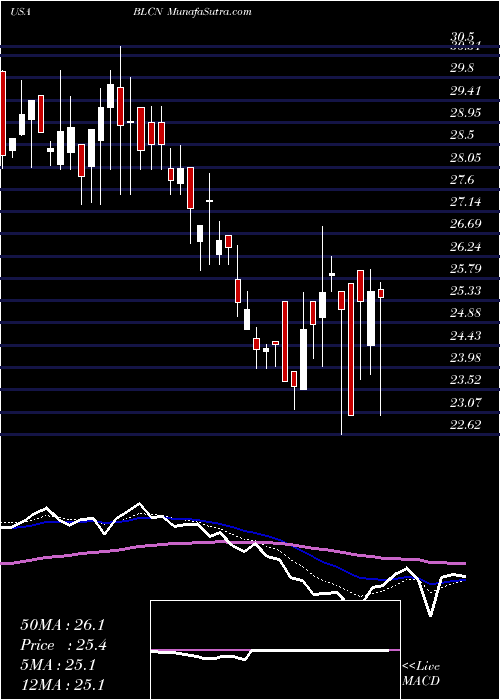Select the 26.24 price axis label
The image size is (500, 700).
pos(466,246)
